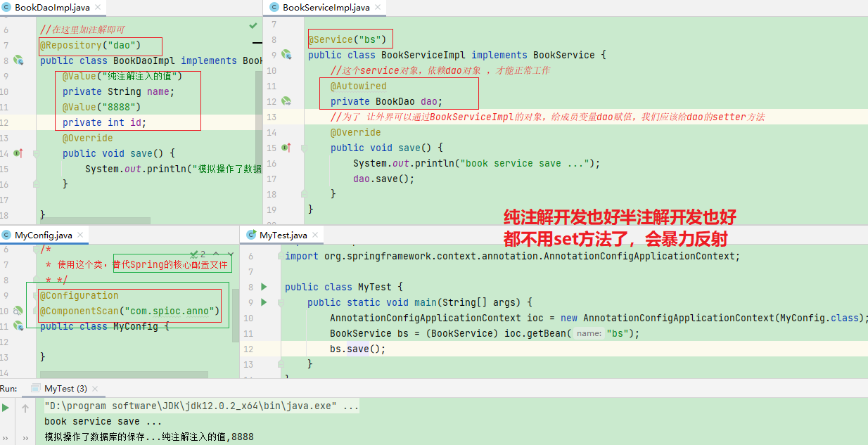
Task: Click the fold end marker on BookServiceImpl line 18
Action: 305,194
